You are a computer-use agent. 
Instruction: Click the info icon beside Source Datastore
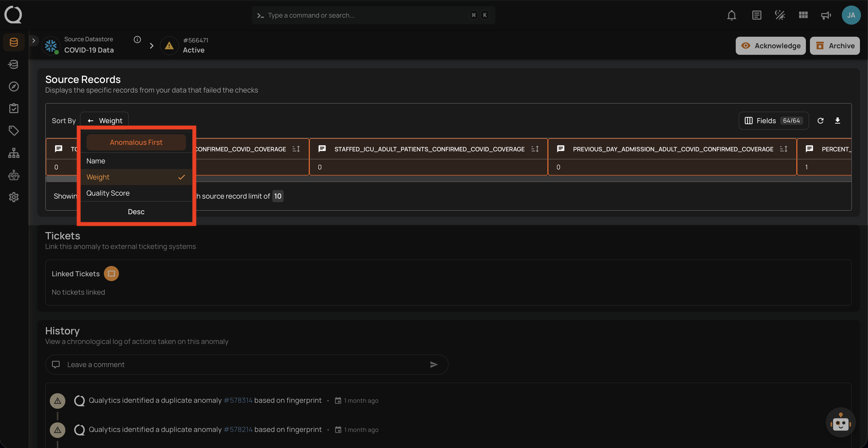point(137,39)
